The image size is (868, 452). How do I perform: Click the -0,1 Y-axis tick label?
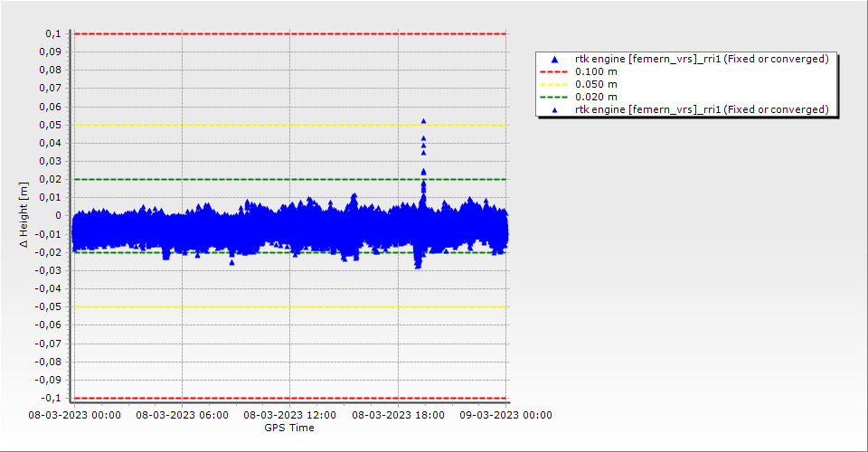coord(51,398)
